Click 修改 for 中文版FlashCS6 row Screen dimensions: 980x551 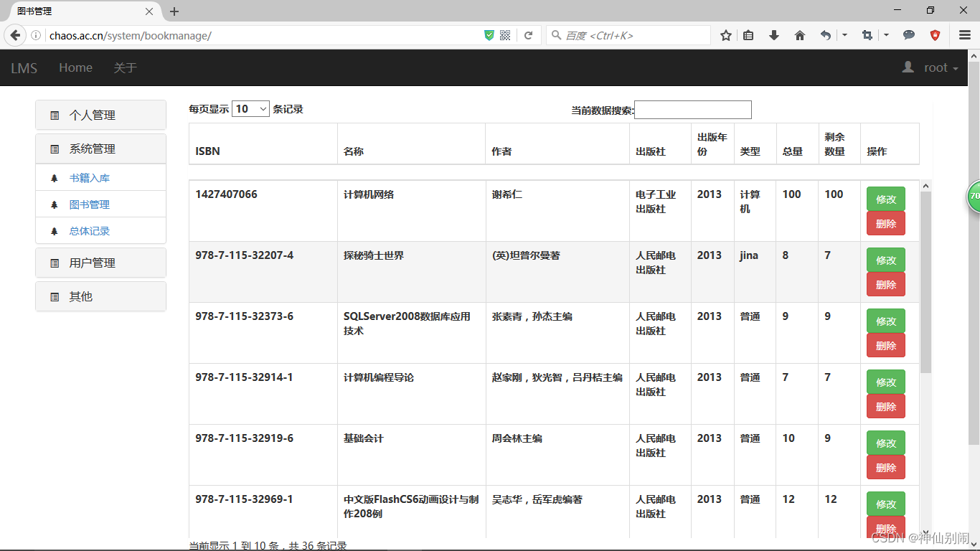coord(886,504)
